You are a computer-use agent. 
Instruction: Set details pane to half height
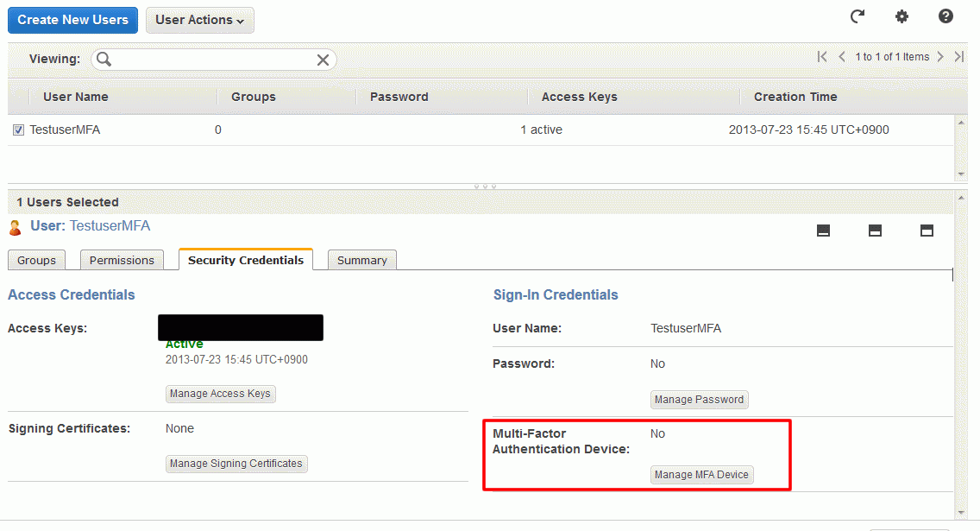pyautogui.click(x=875, y=231)
